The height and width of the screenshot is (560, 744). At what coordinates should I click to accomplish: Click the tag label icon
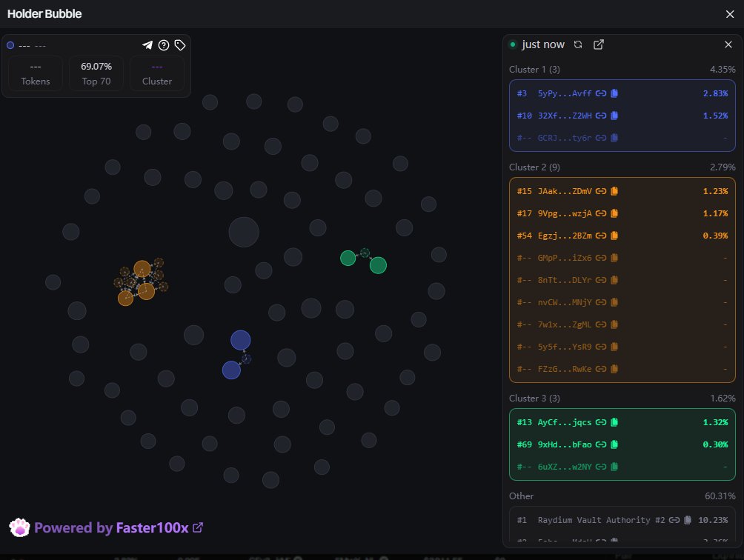pyautogui.click(x=180, y=45)
